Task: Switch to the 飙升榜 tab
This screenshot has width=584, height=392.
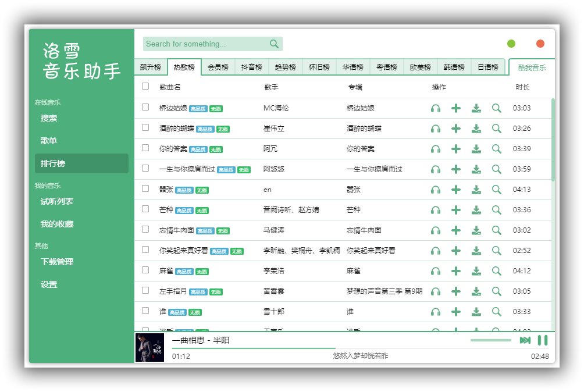Action: pos(151,67)
